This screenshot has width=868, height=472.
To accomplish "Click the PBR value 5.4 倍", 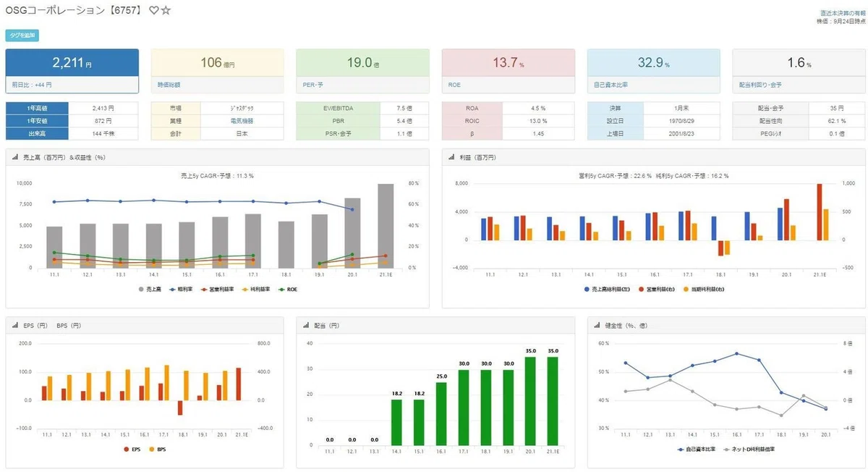I will point(405,121).
